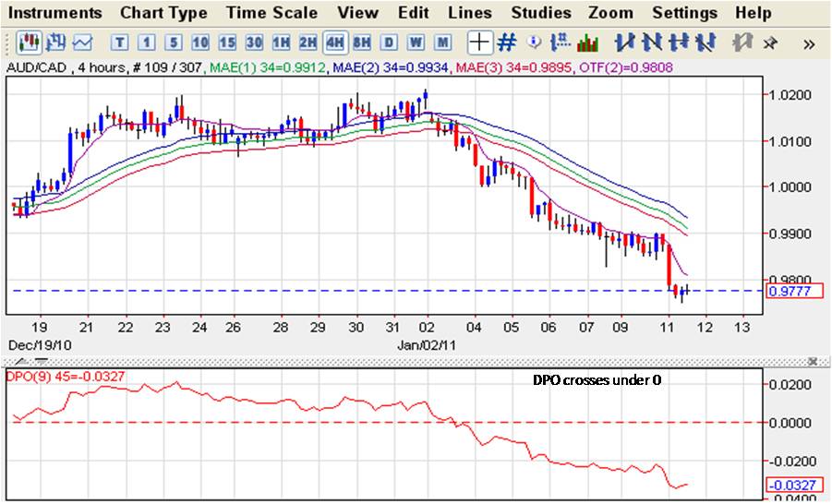
Task: Select the weekly (W) time scale button
Action: [x=416, y=42]
